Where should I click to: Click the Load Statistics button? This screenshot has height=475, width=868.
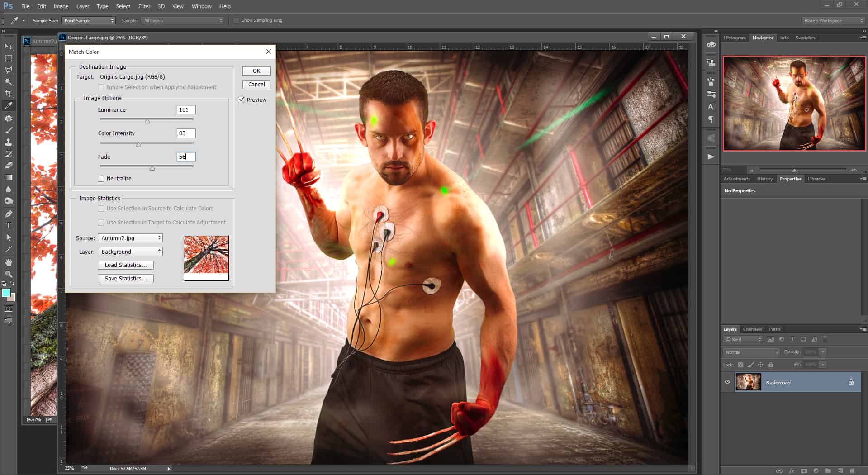click(x=126, y=265)
